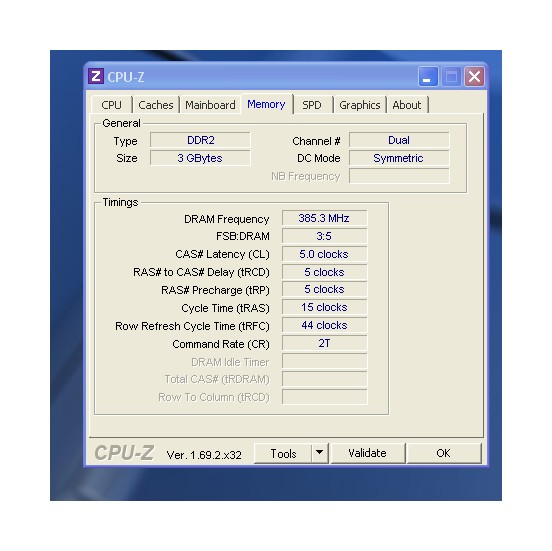The height and width of the screenshot is (551, 552).
Task: Click the DC Mode value Symmetric
Action: 399,158
